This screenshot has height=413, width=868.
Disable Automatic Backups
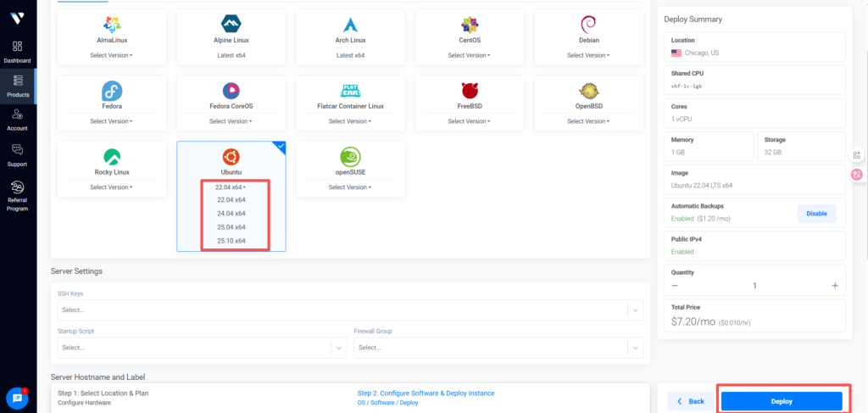click(x=816, y=214)
